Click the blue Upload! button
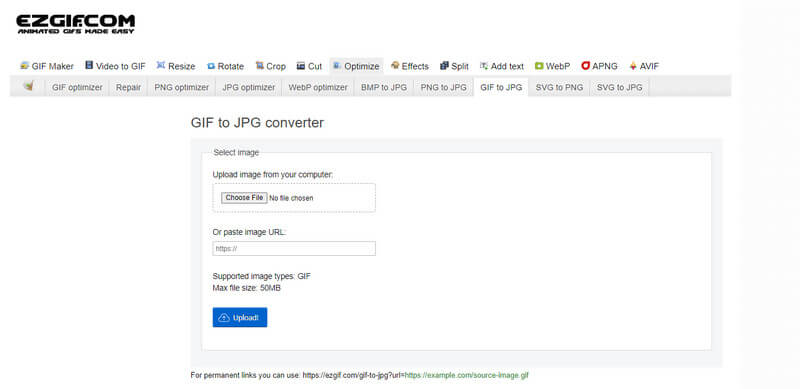Viewport: 800px width, 389px height. [x=240, y=318]
